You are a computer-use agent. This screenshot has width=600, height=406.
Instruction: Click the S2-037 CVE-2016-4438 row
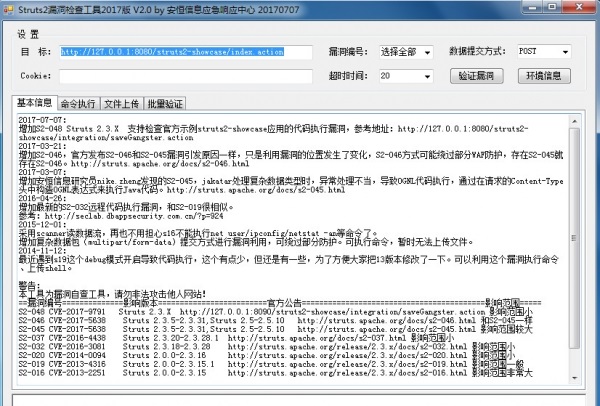click(x=236, y=338)
